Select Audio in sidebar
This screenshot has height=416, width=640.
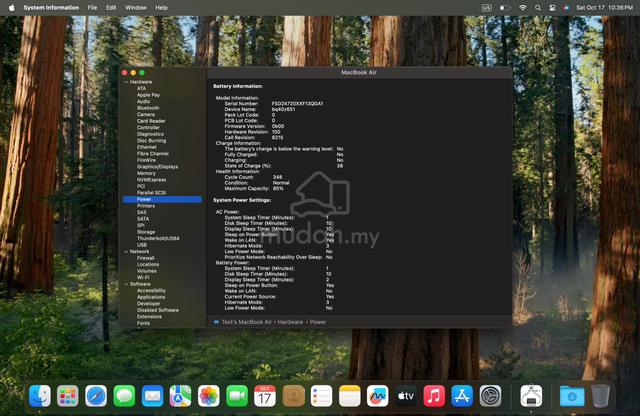tap(143, 102)
